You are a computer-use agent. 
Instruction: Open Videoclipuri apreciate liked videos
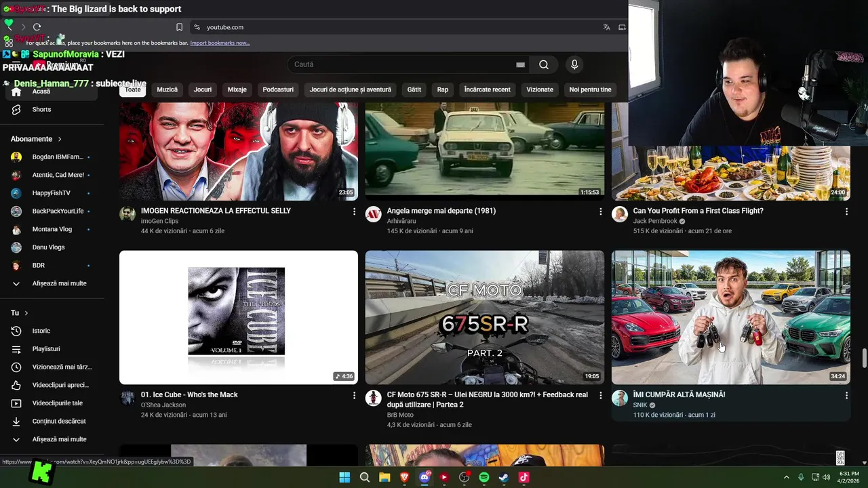point(52,385)
